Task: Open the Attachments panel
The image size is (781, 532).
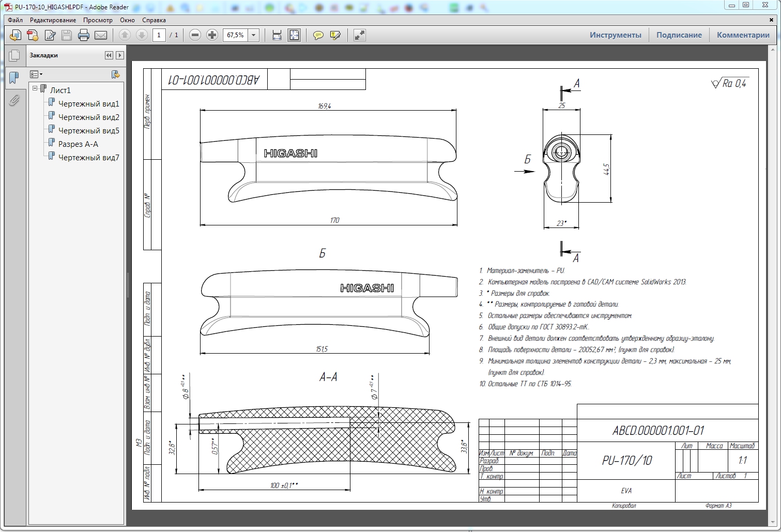Action: click(14, 101)
